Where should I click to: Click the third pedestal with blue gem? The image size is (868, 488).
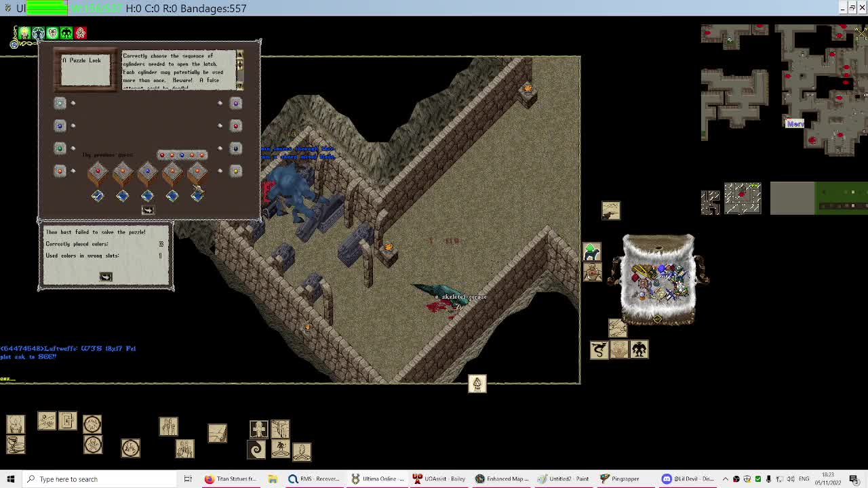[147, 174]
